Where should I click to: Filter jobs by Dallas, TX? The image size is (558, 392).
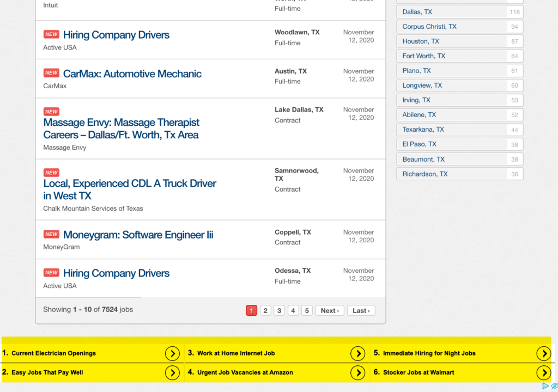coord(459,12)
